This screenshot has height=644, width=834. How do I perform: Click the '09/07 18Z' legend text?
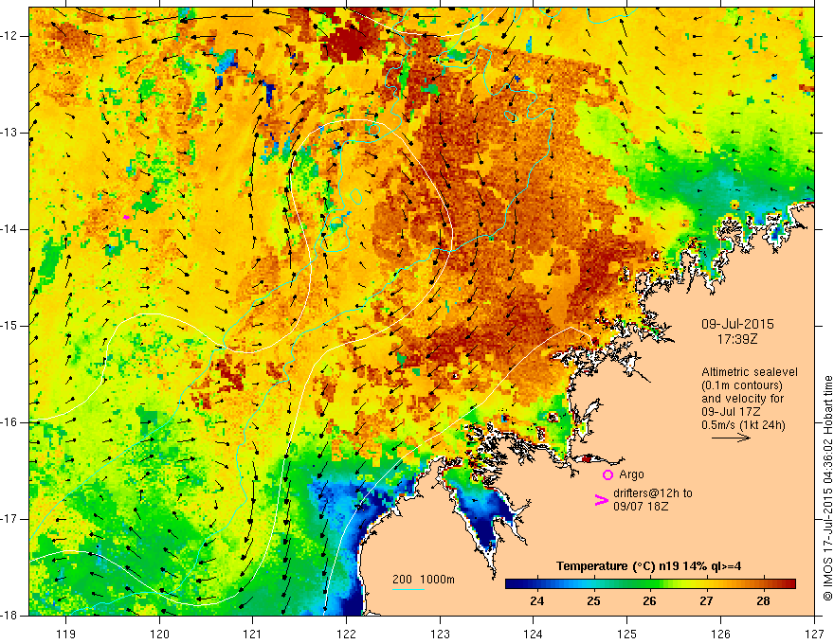point(641,507)
